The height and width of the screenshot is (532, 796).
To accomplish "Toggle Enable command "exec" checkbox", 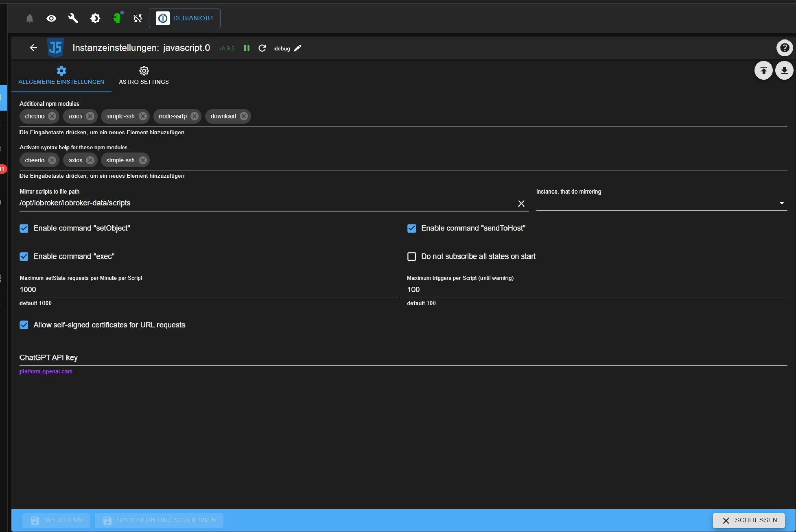I will (24, 256).
